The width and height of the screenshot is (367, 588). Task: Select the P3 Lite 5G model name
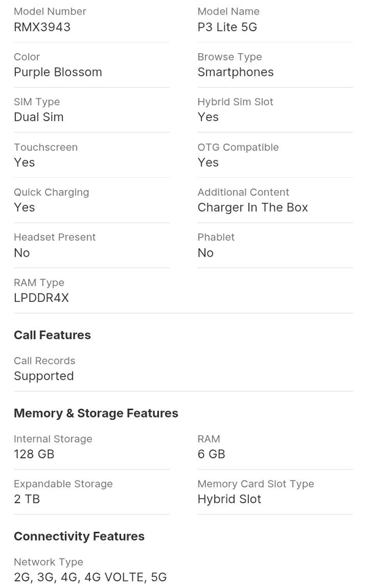(x=227, y=27)
